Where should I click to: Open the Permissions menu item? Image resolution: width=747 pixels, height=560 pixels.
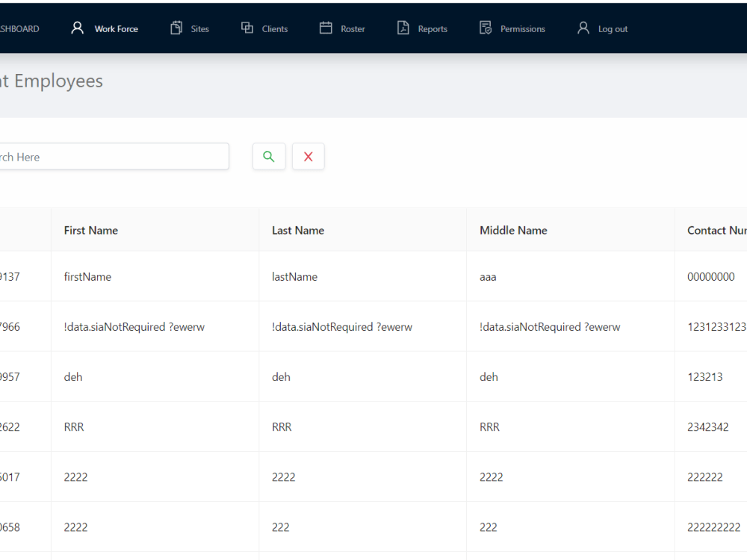523,29
